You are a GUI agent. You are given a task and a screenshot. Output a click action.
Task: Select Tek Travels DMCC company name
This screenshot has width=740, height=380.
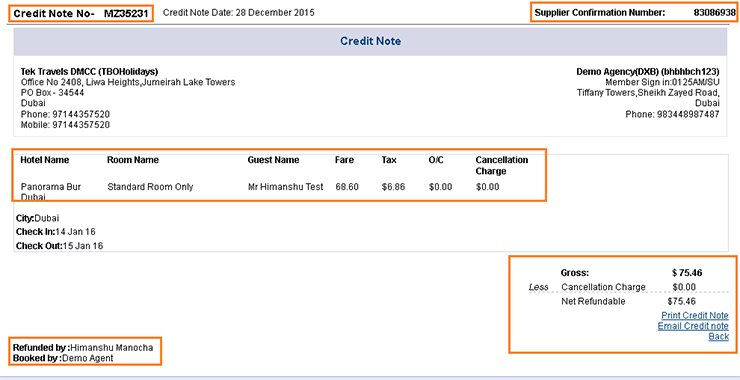click(x=89, y=72)
